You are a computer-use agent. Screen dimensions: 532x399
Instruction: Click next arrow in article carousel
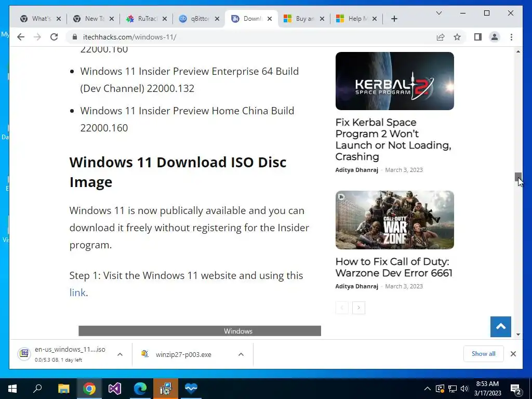(x=358, y=308)
